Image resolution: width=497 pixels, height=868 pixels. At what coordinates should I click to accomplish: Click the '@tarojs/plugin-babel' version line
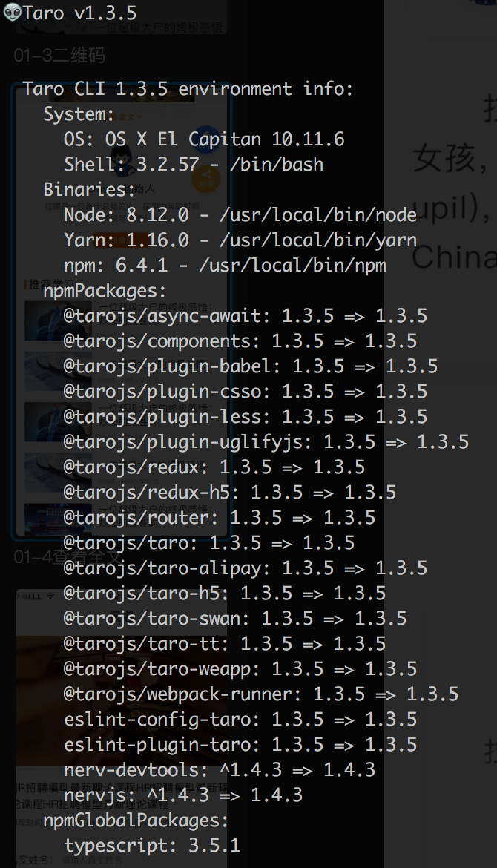(x=251, y=366)
